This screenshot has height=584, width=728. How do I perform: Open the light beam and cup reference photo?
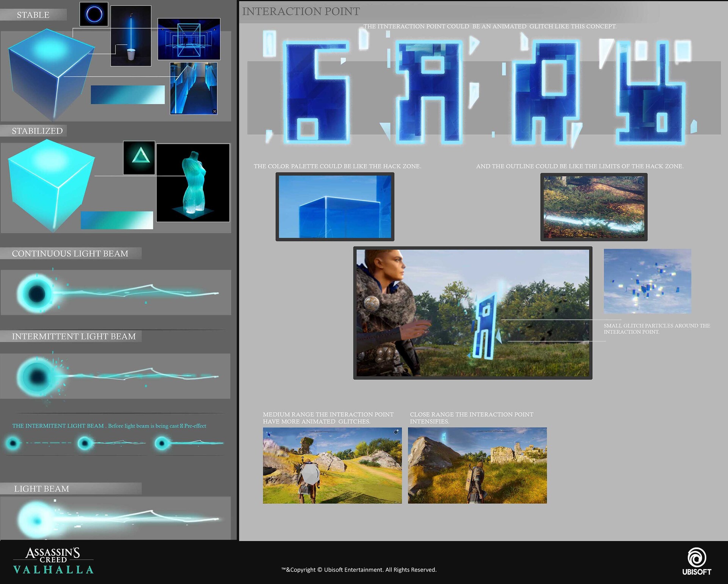[131, 36]
